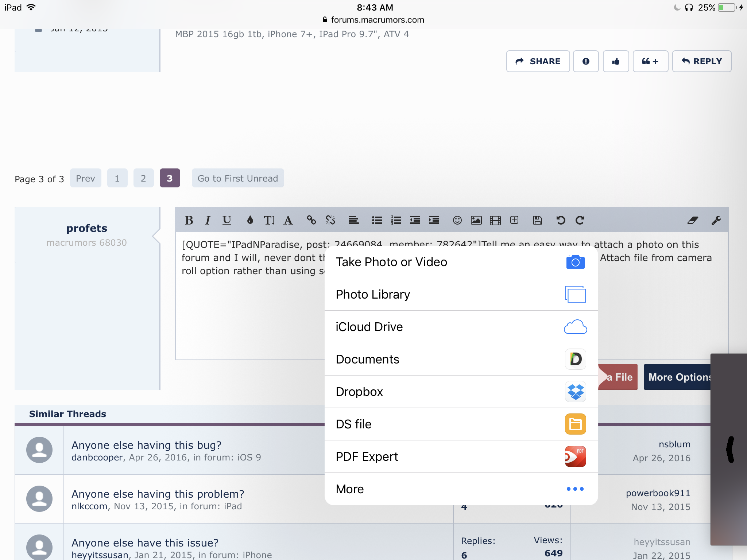This screenshot has width=747, height=560.
Task: Open thread Anyone else having this bug?
Action: click(x=147, y=445)
